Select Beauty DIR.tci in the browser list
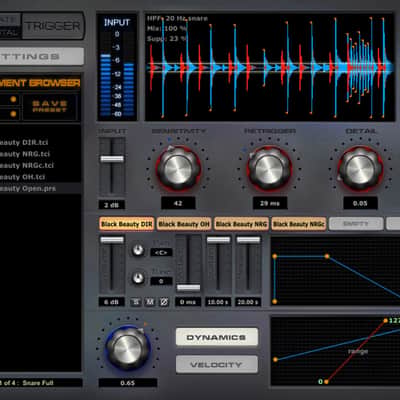Screen dimensions: 400x400 (x=41, y=143)
